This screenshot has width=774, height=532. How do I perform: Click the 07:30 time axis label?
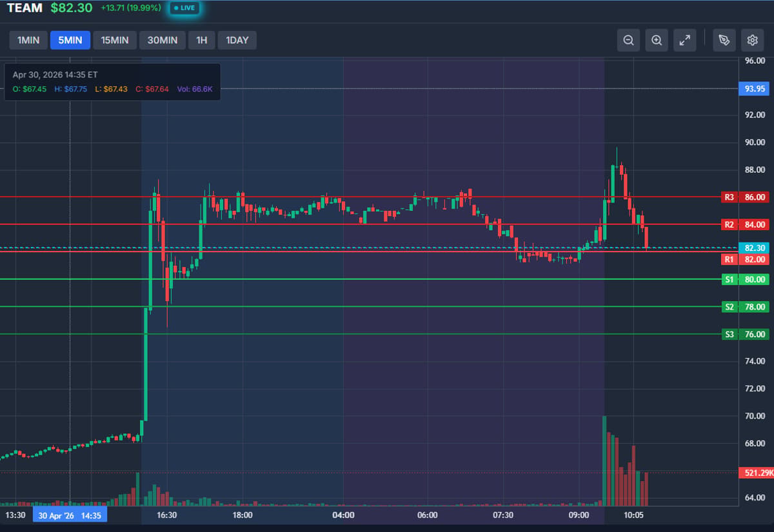point(503,515)
